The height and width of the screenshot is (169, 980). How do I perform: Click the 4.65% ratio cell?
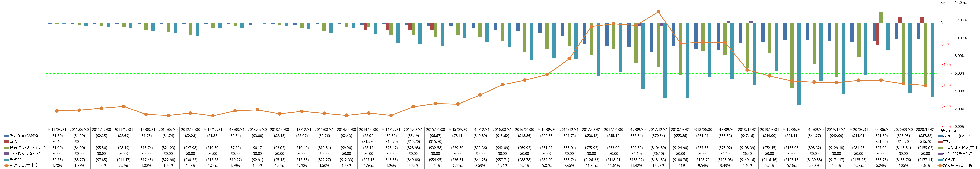[x=926, y=166]
